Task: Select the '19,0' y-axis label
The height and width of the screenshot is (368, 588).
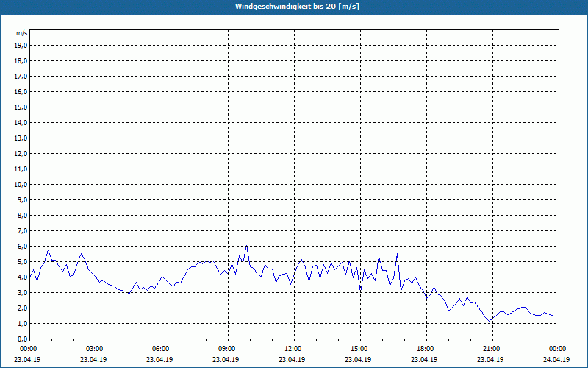Action: [x=21, y=46]
